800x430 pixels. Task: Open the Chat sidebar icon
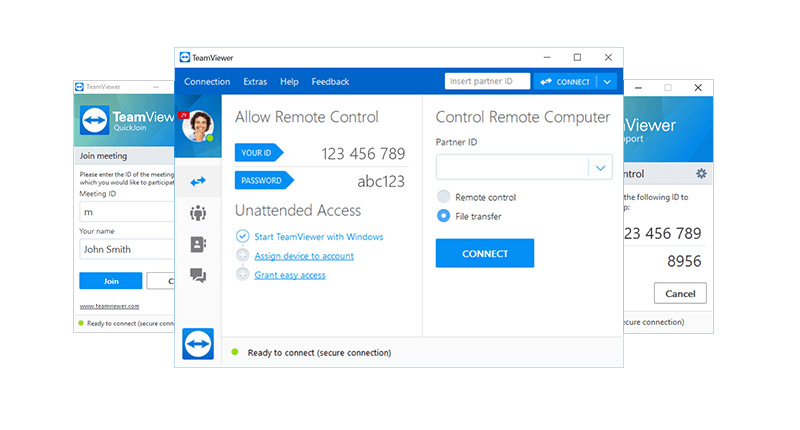[x=198, y=275]
